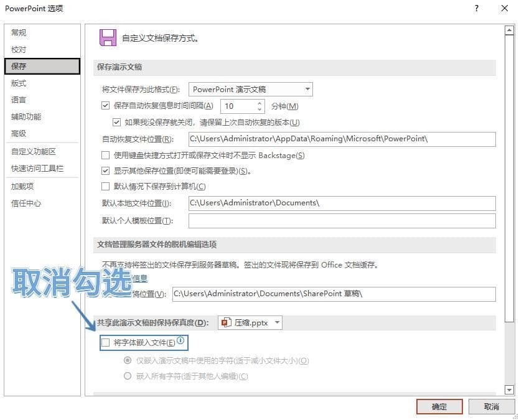Click the 自动恢复文件位置 path field
519x420 pixels.
coord(342,139)
